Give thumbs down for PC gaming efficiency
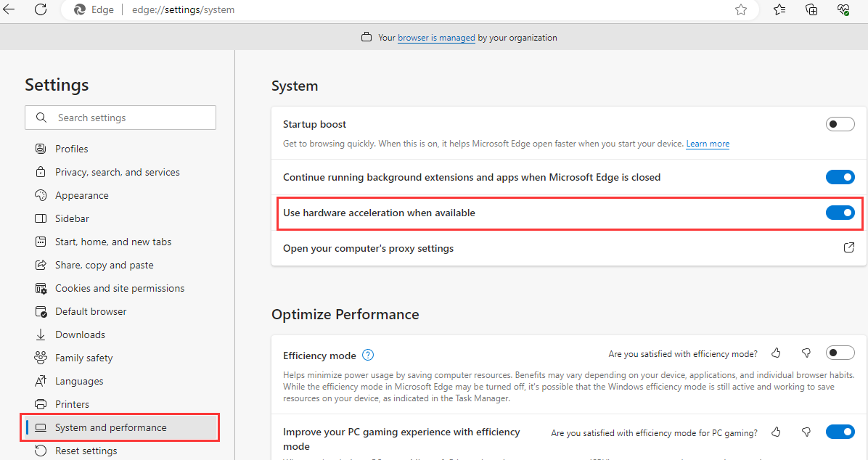The width and height of the screenshot is (868, 460). pyautogui.click(x=806, y=432)
